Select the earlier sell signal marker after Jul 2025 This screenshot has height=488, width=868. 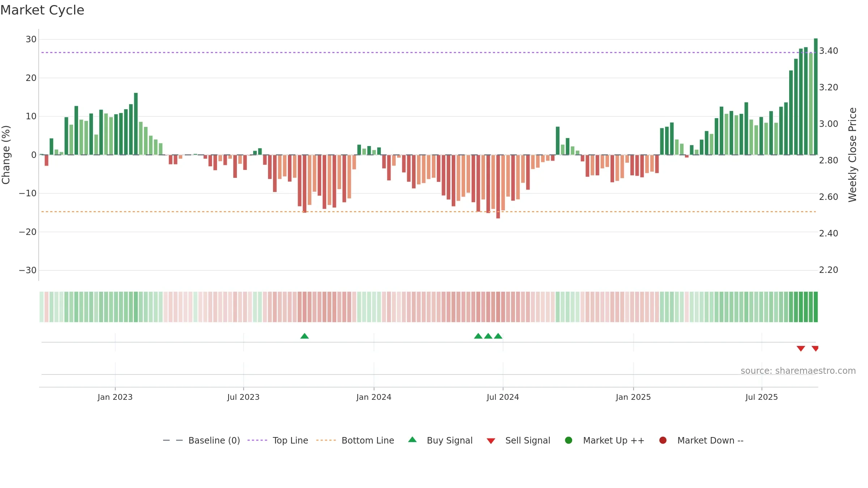(801, 348)
